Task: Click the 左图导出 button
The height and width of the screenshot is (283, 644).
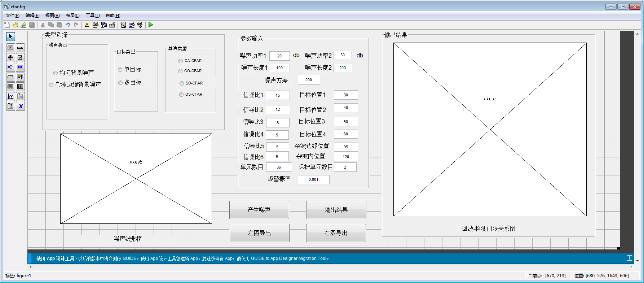Action: click(260, 233)
